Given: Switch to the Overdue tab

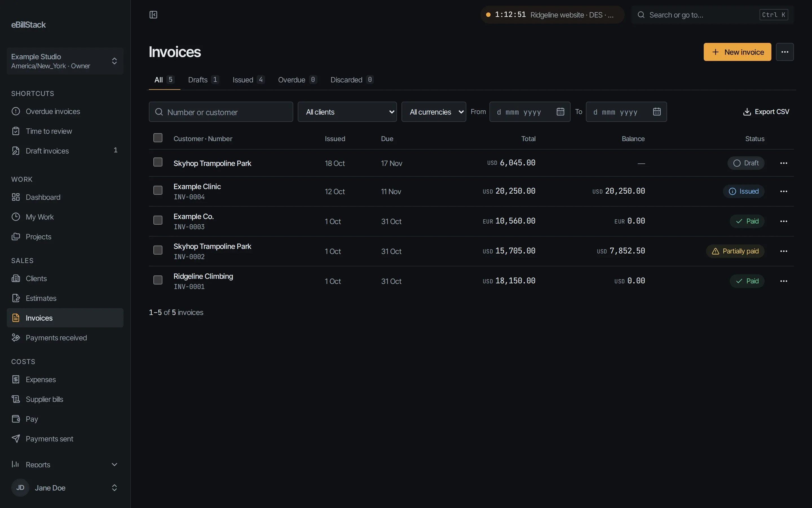Looking at the screenshot, I should [297, 80].
